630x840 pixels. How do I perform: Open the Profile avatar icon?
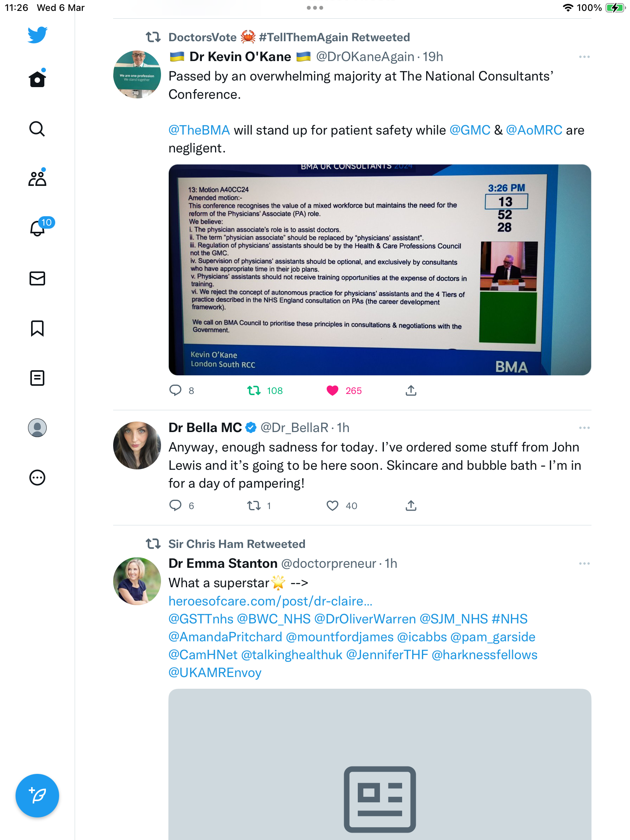37,428
